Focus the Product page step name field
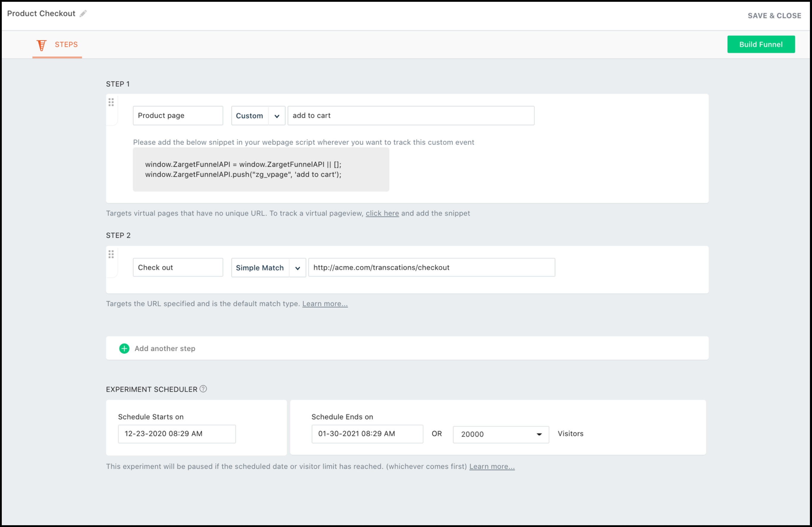This screenshot has height=527, width=812. tap(178, 116)
